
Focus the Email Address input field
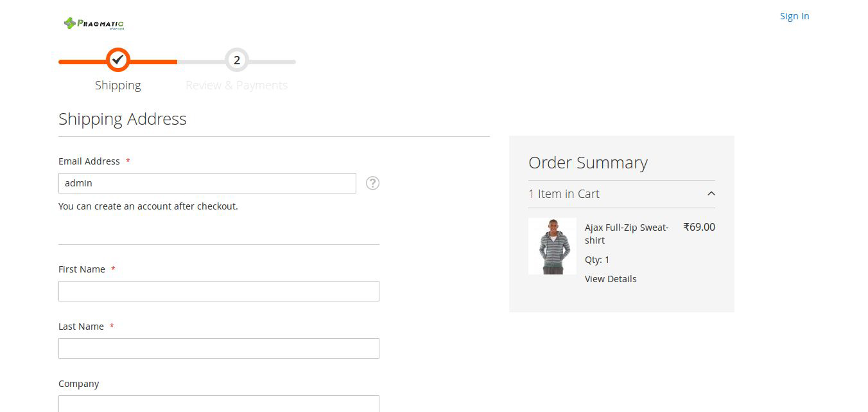coord(207,183)
